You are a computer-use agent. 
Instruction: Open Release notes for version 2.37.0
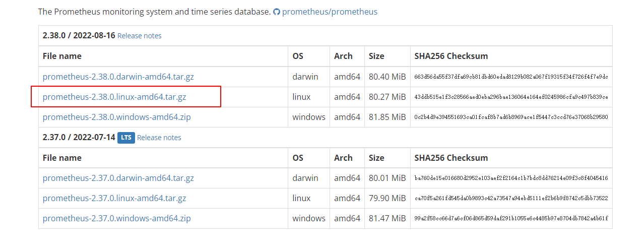click(159, 138)
